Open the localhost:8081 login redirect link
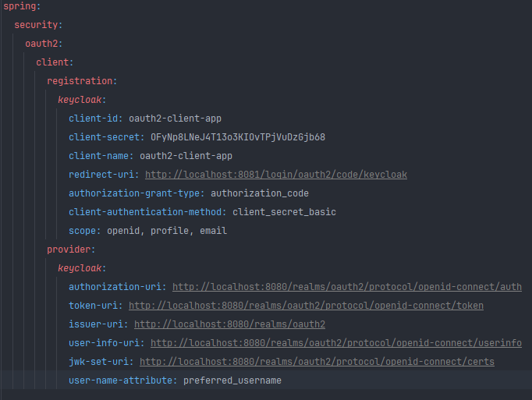 tap(276, 175)
